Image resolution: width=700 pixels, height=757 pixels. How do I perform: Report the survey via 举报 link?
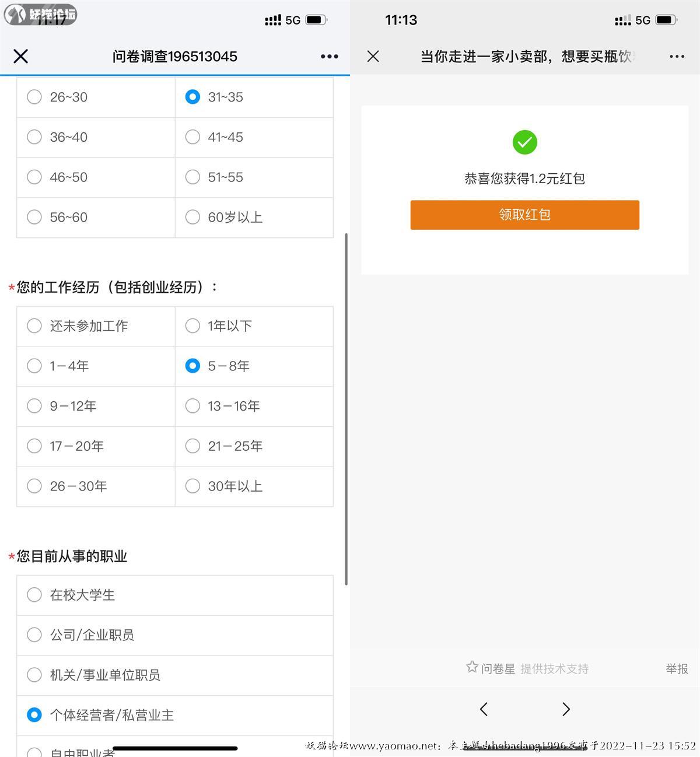(x=677, y=669)
